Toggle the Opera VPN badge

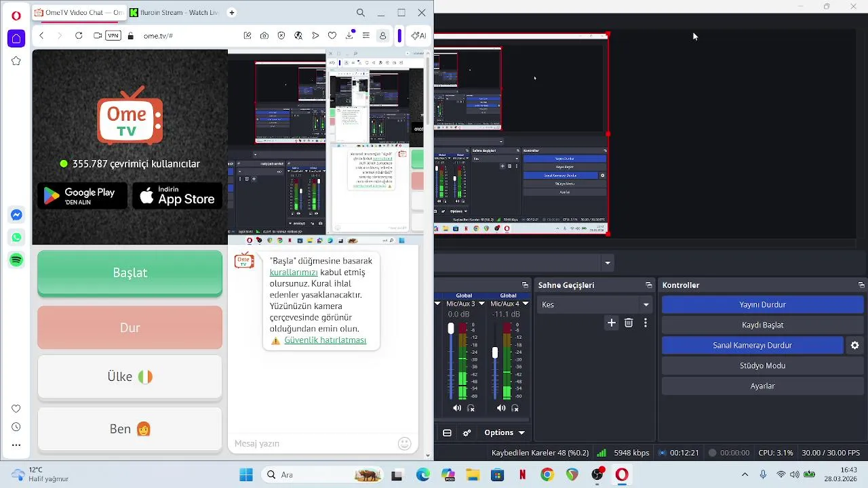[113, 36]
